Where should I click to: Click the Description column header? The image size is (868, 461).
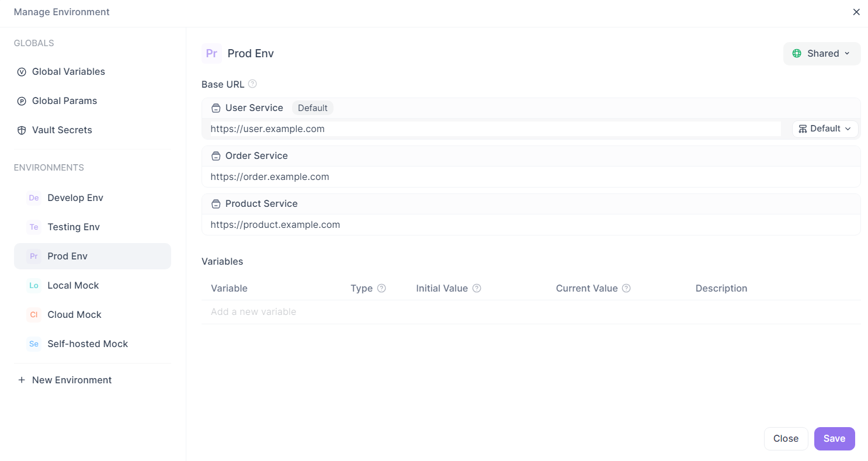pyautogui.click(x=721, y=288)
